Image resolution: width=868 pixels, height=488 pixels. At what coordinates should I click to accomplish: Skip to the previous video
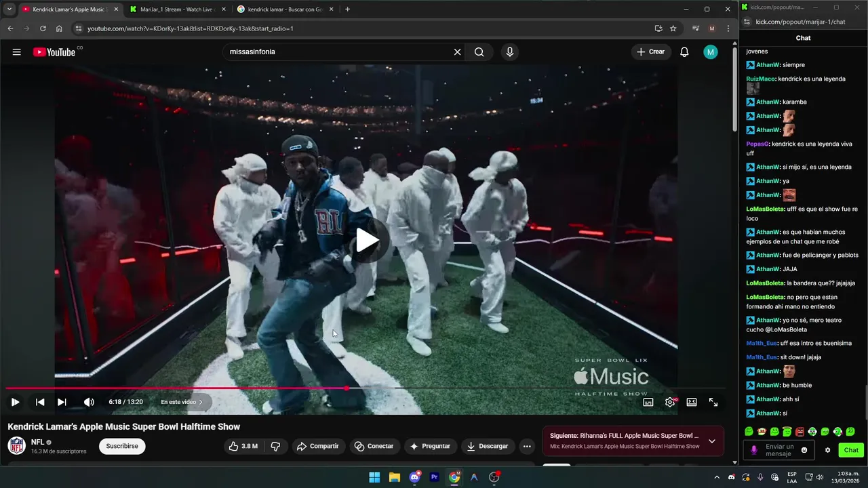coord(40,402)
